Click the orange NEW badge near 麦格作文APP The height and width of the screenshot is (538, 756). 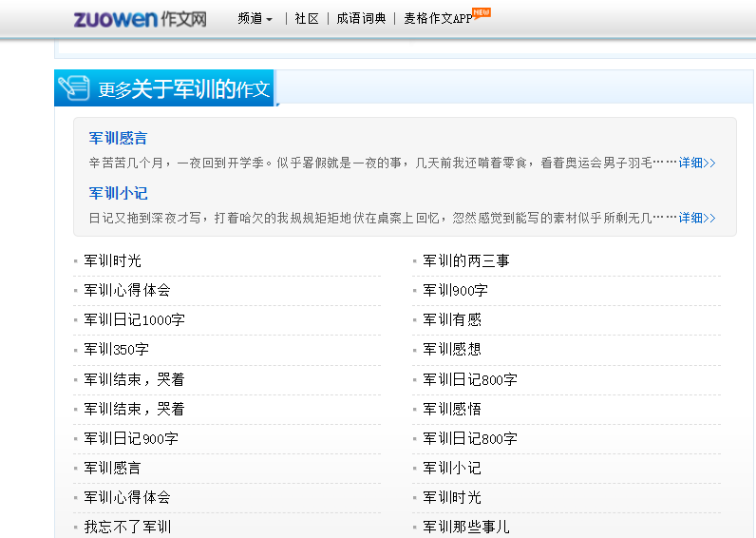click(482, 12)
